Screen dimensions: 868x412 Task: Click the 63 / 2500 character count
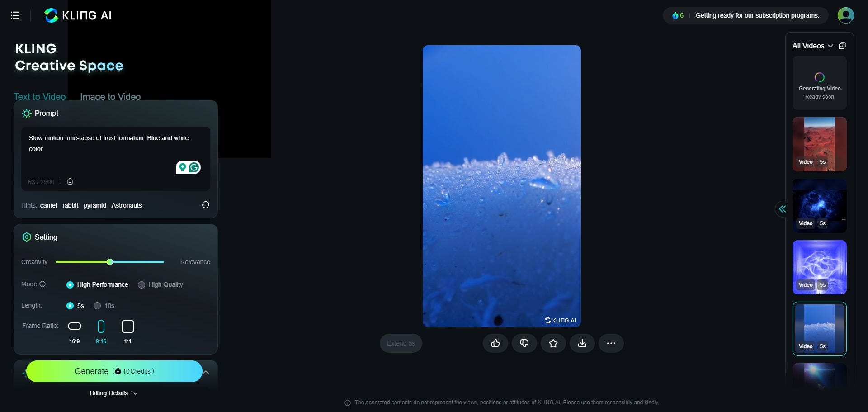(x=41, y=182)
